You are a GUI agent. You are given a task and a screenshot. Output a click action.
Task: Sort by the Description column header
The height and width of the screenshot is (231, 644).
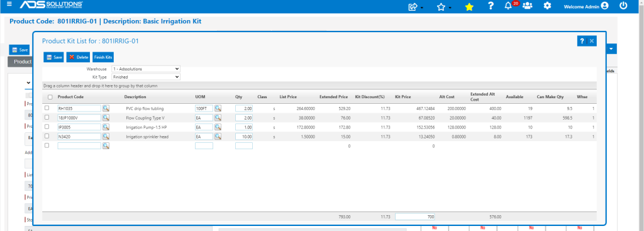(135, 97)
